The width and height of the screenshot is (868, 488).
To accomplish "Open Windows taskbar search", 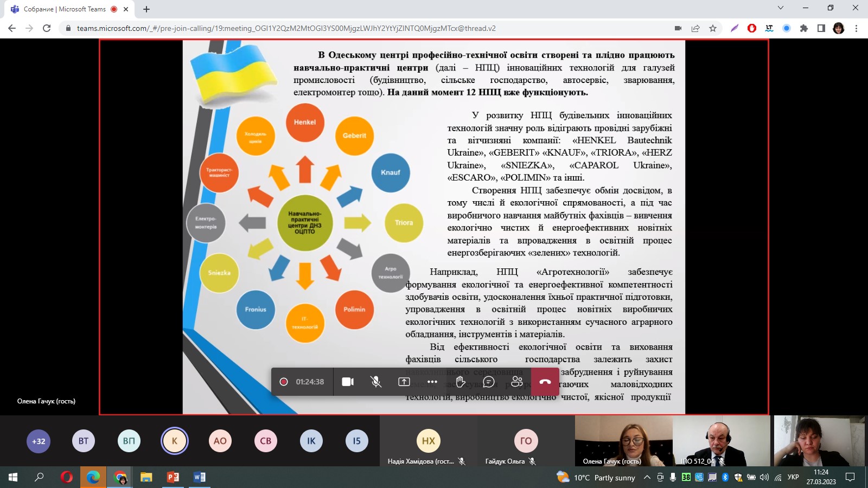I will [x=39, y=477].
